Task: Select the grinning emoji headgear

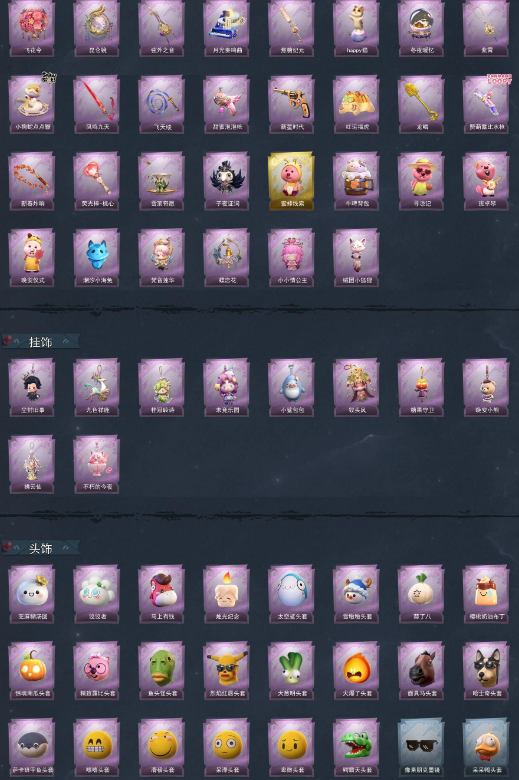Action: [97, 747]
